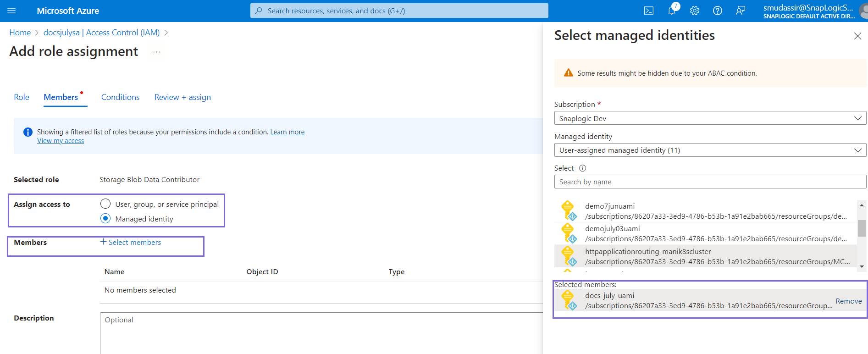This screenshot has width=868, height=354.
Task: Click the Search by name field
Action: 710,182
